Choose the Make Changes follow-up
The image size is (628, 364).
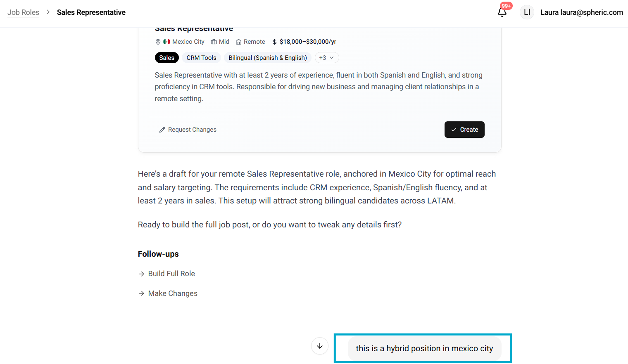(172, 293)
